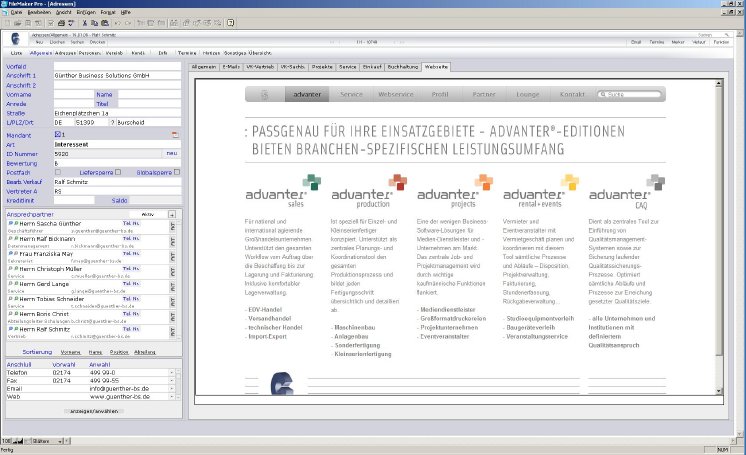
Task: Open the Datei menu
Action: (17, 12)
